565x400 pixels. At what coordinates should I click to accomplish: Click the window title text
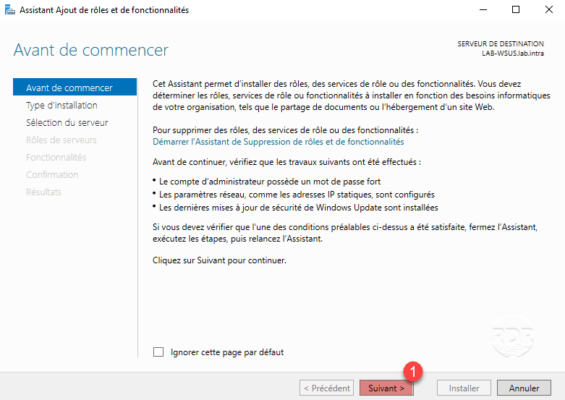point(104,10)
